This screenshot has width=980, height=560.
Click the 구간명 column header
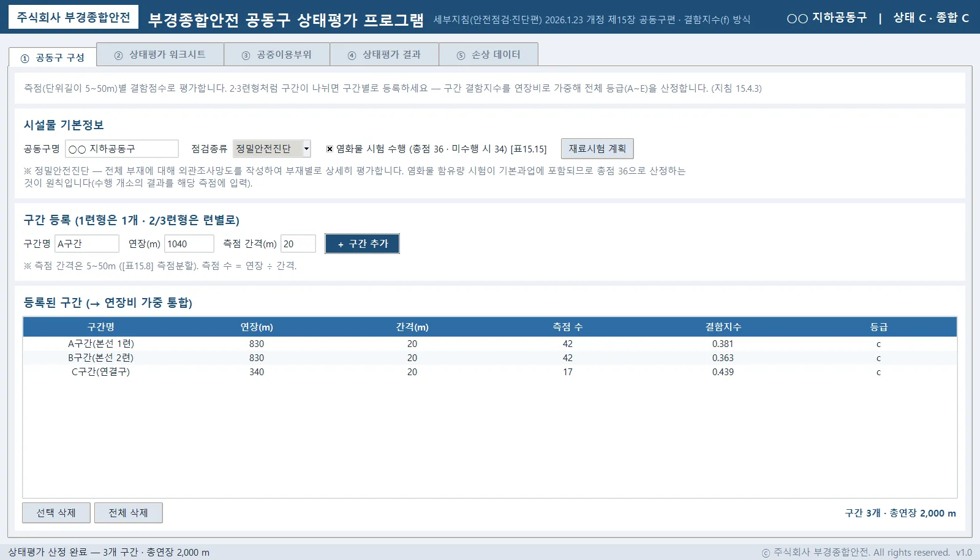tap(101, 327)
